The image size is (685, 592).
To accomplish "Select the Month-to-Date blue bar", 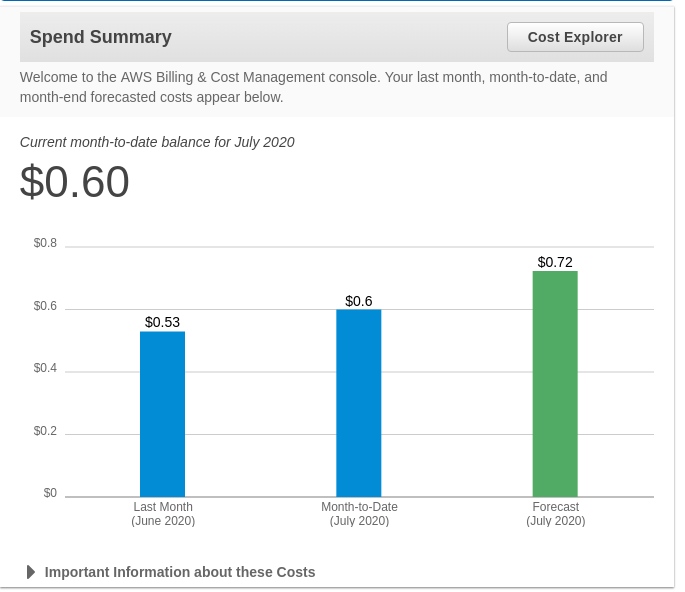I will (x=358, y=403).
